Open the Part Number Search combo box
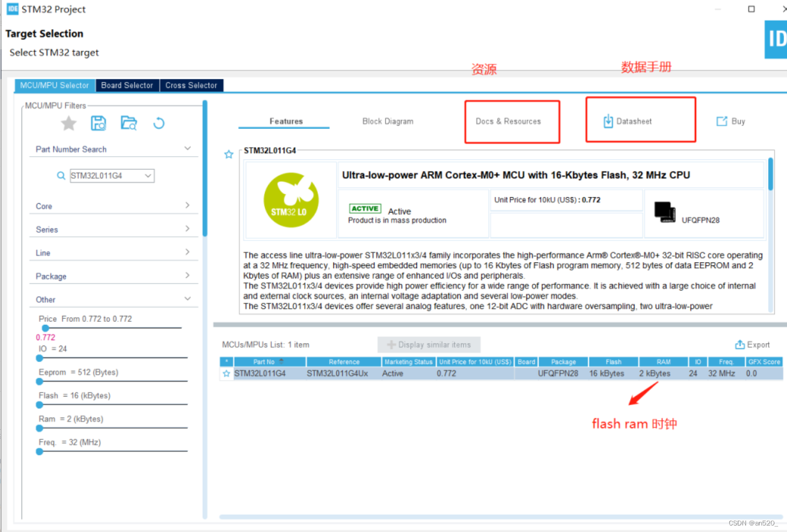Image resolution: width=787 pixels, height=532 pixels. (149, 175)
